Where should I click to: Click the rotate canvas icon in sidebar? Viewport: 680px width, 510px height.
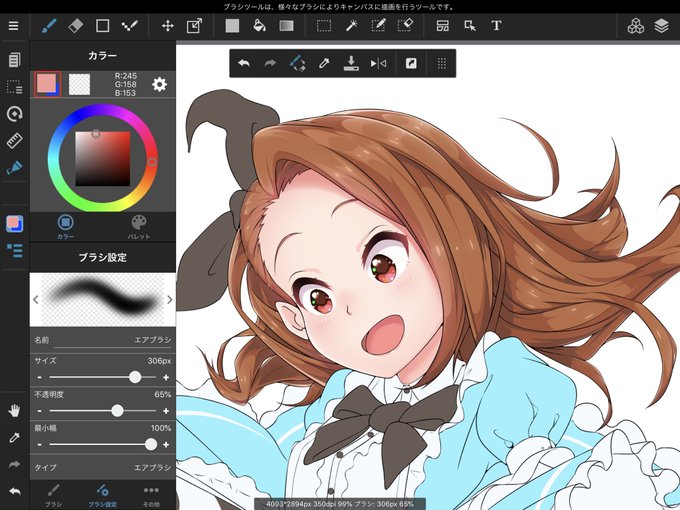point(14,114)
